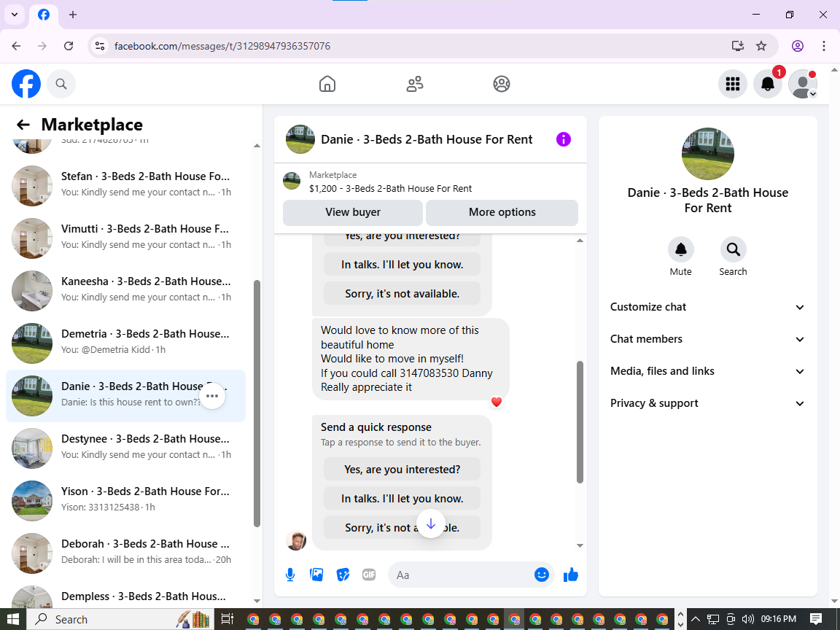Click the heart reaction on Danie's message

pyautogui.click(x=497, y=402)
